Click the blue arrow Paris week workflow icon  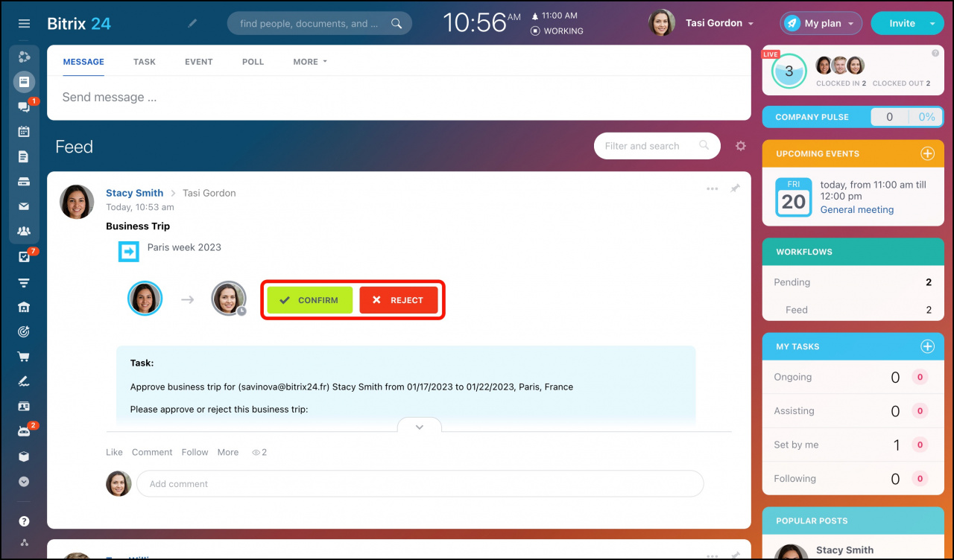click(x=129, y=252)
